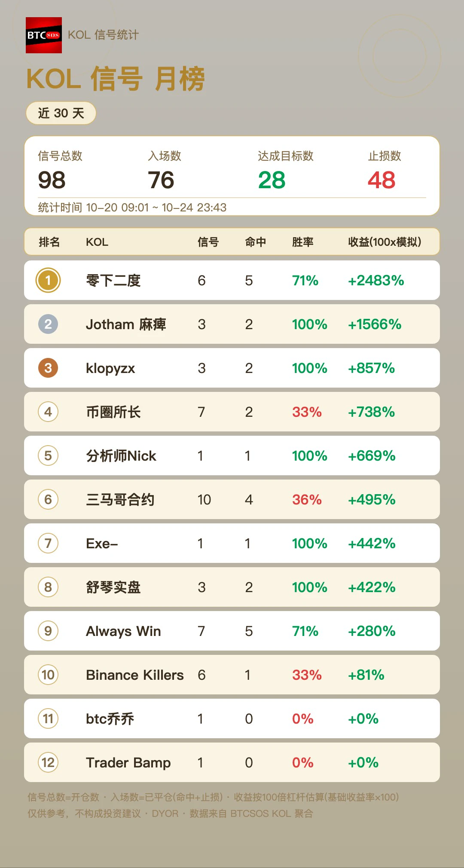Click Trader Bamp KOL name
Screen dimensions: 464x868
pyautogui.click(x=128, y=763)
